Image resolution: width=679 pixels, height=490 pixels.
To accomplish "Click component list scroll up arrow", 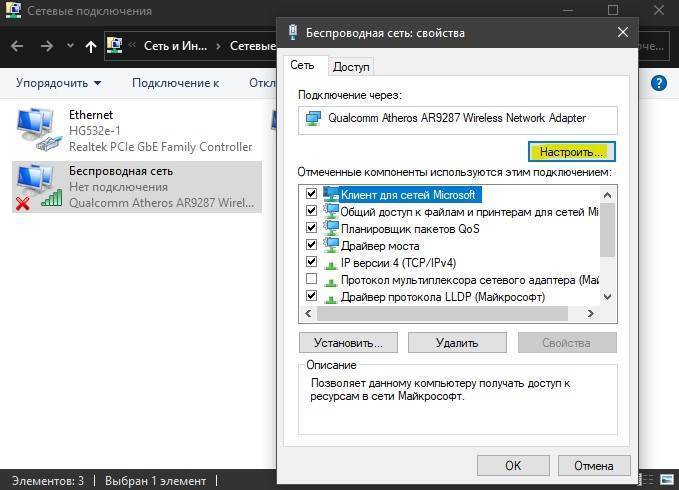I will (608, 195).
